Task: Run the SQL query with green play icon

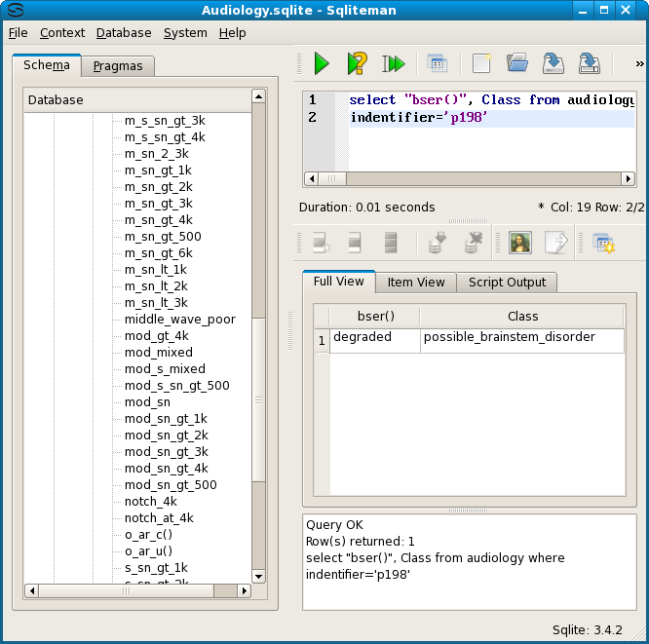Action: 321,64
